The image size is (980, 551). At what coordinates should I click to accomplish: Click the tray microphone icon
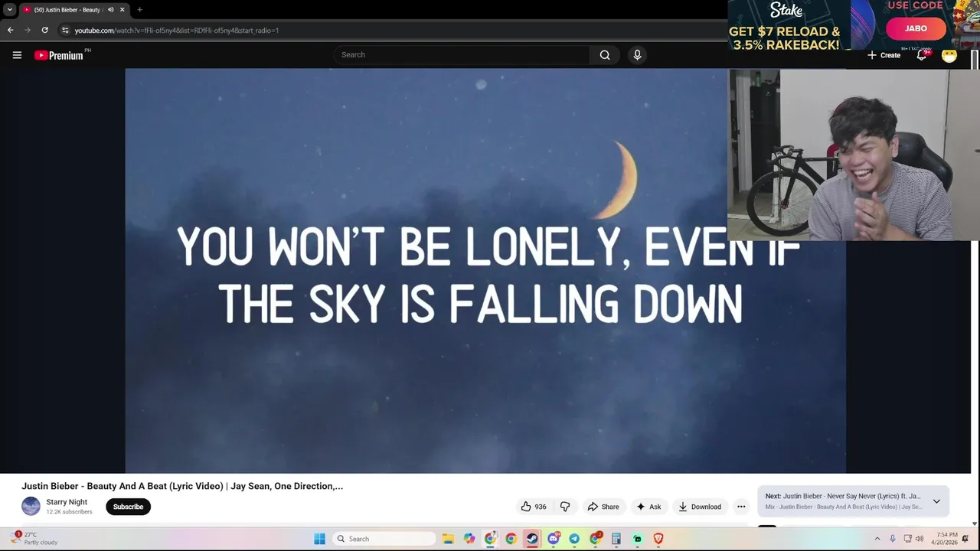click(x=893, y=539)
